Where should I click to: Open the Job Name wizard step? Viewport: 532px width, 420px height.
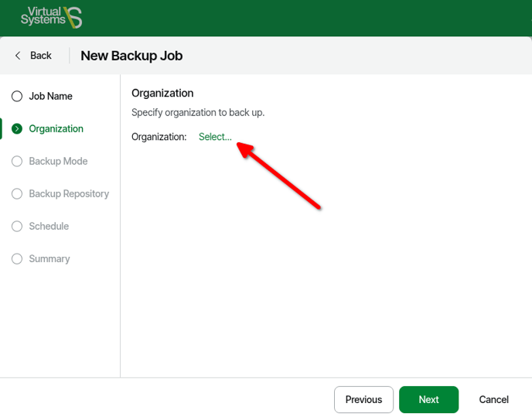pos(50,97)
